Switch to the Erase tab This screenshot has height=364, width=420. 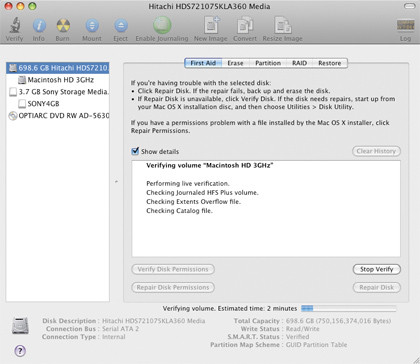[x=235, y=63]
